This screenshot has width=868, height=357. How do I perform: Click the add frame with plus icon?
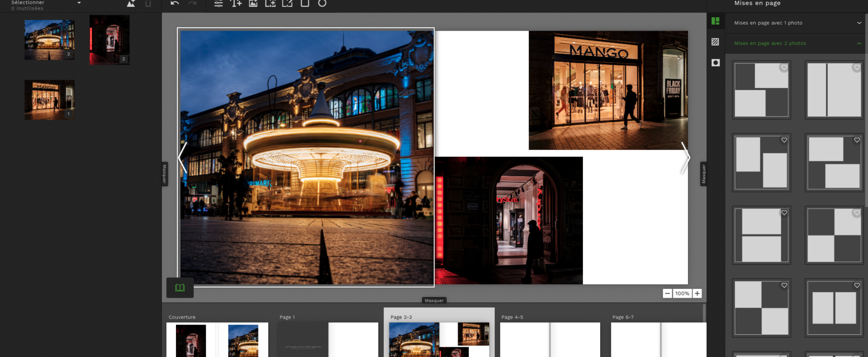tap(270, 4)
